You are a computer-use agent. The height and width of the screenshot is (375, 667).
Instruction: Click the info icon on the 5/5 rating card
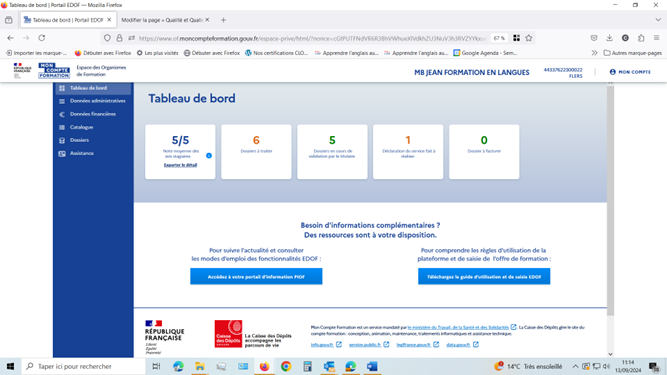click(209, 156)
